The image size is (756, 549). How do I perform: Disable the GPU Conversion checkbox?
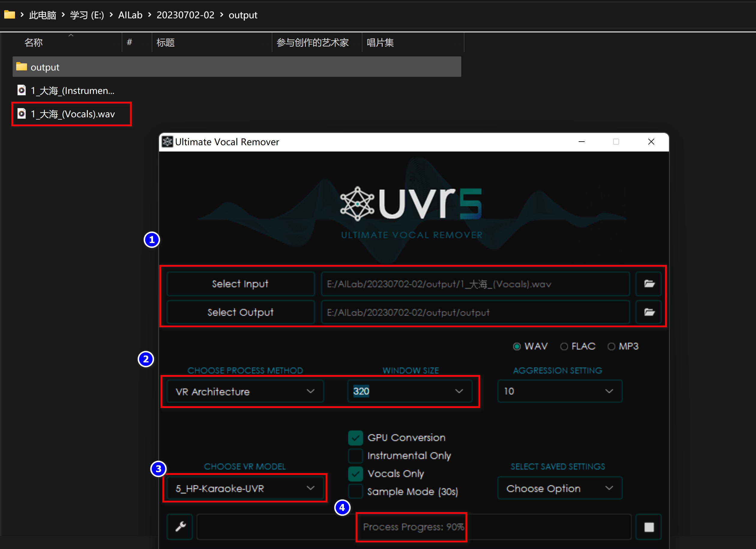(355, 438)
